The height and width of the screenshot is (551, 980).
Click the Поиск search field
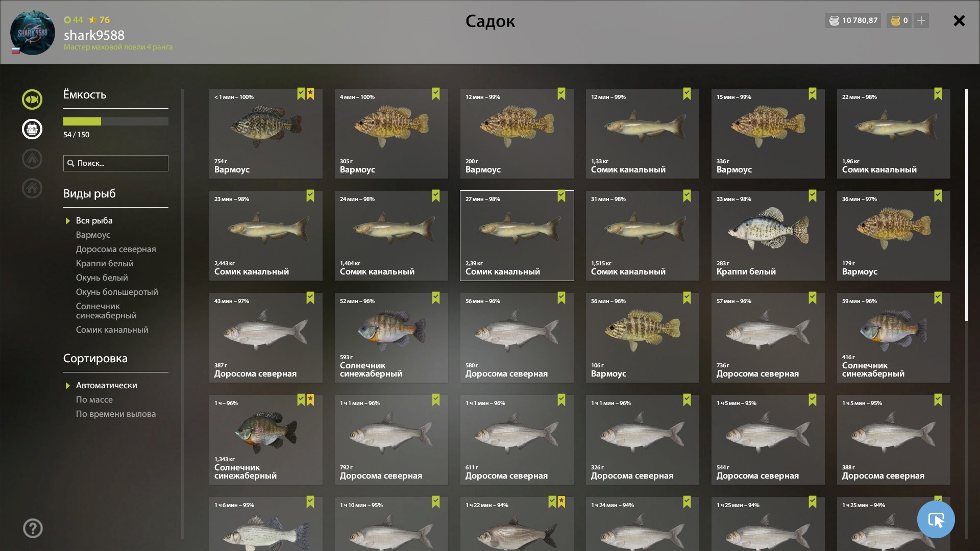[116, 163]
